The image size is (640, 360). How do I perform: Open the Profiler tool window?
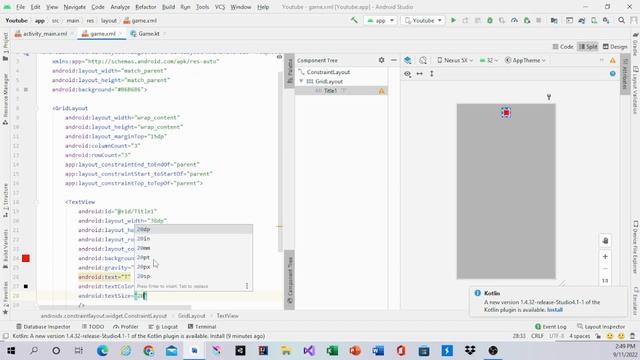[x=126, y=327]
